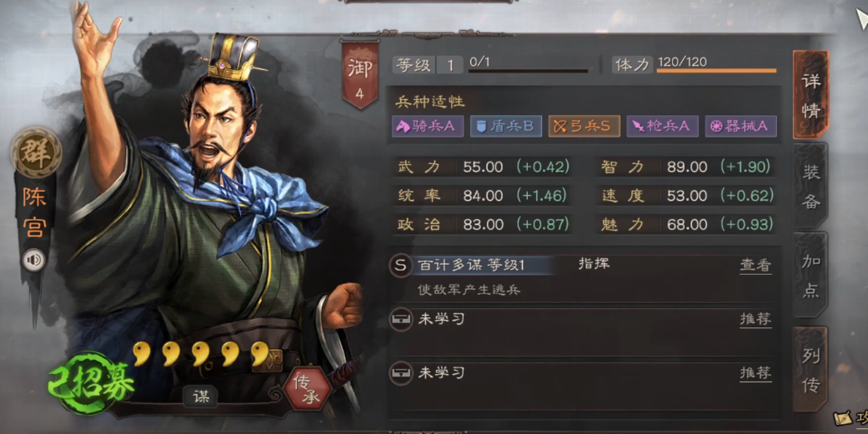Switch to the 加点 tab
The height and width of the screenshot is (434, 868).
[810, 276]
